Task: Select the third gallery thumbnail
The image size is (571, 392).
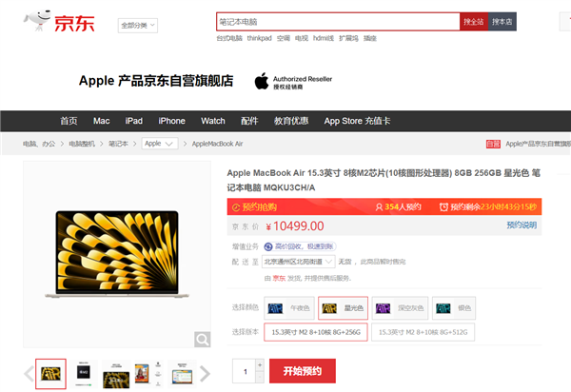Action: coord(116,375)
